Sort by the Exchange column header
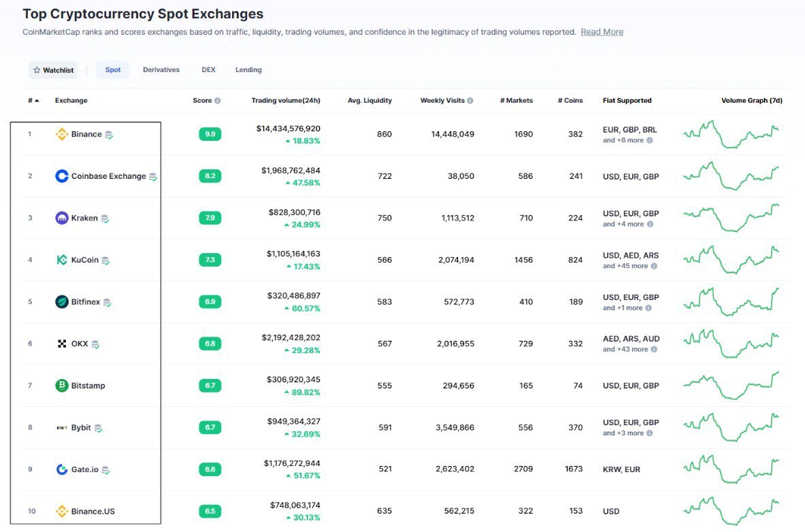Viewport: 805px width, 532px height. click(x=71, y=101)
